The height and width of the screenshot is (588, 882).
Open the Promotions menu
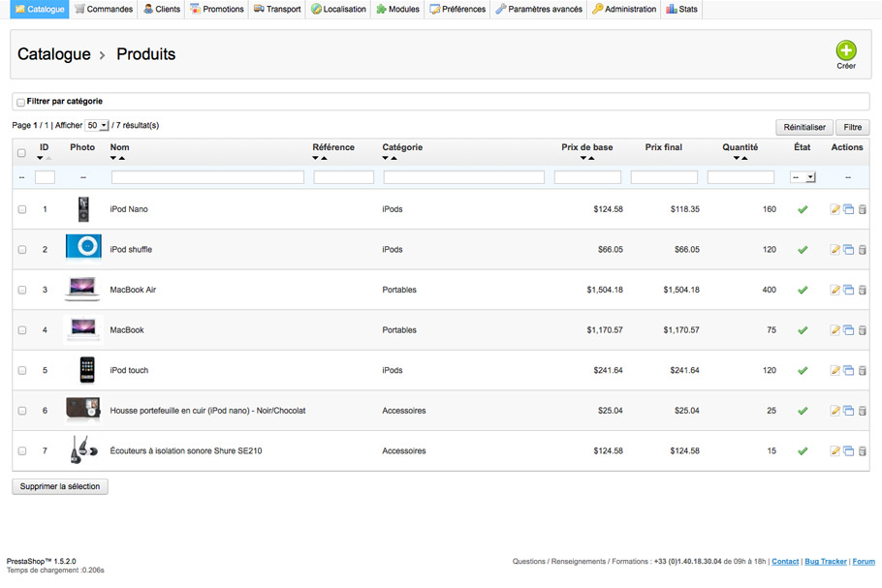(216, 9)
